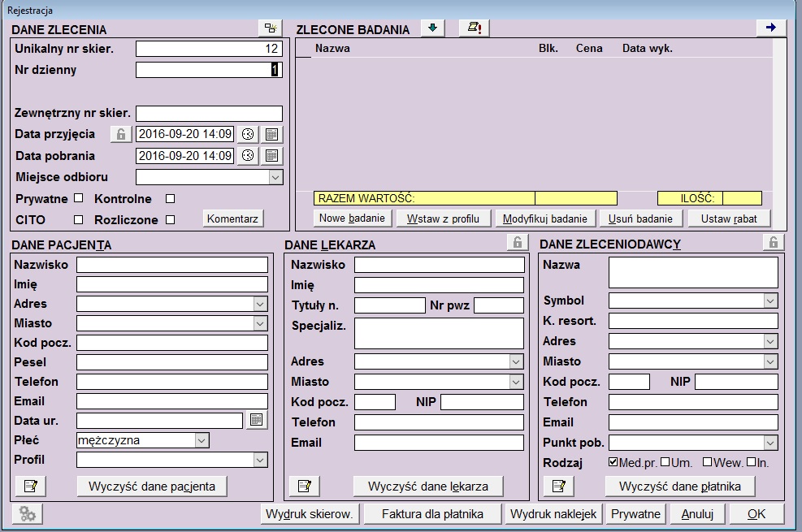
Task: Click the Wyczyść dane pacjenta button
Action: 152,486
